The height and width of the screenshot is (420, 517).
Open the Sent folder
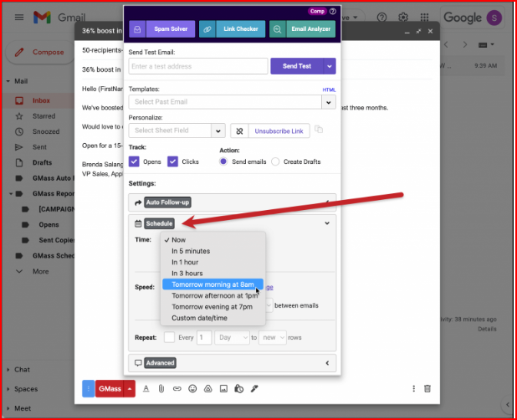coord(39,147)
